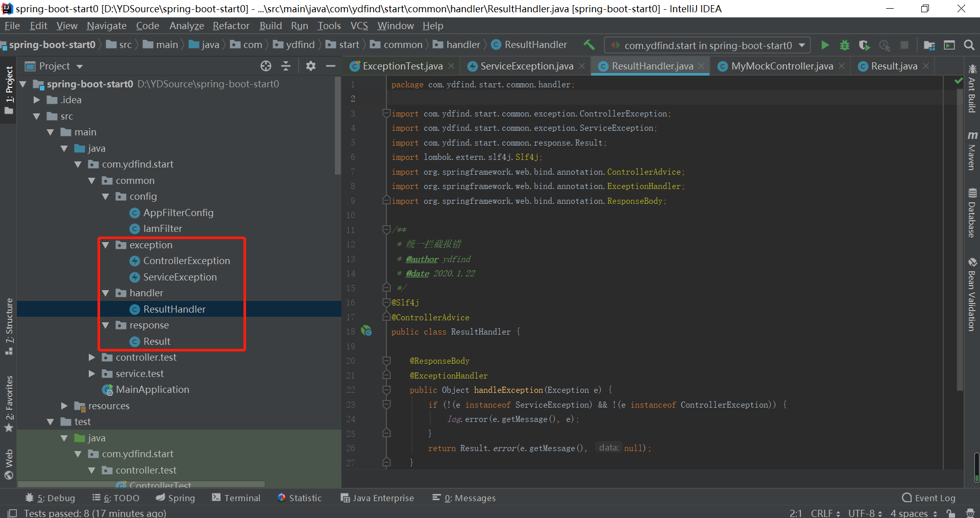The width and height of the screenshot is (980, 518).
Task: Click the Search Everywhere magnifier icon
Action: click(969, 45)
